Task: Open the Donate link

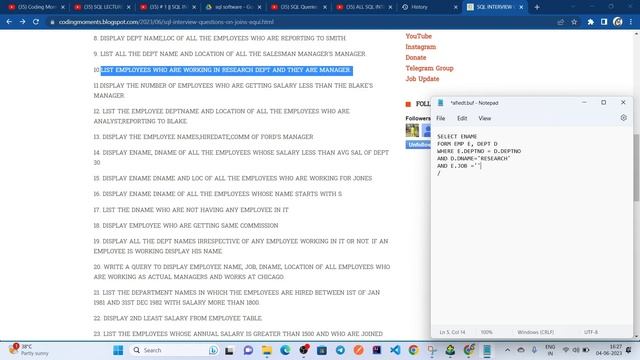Action: (416, 58)
